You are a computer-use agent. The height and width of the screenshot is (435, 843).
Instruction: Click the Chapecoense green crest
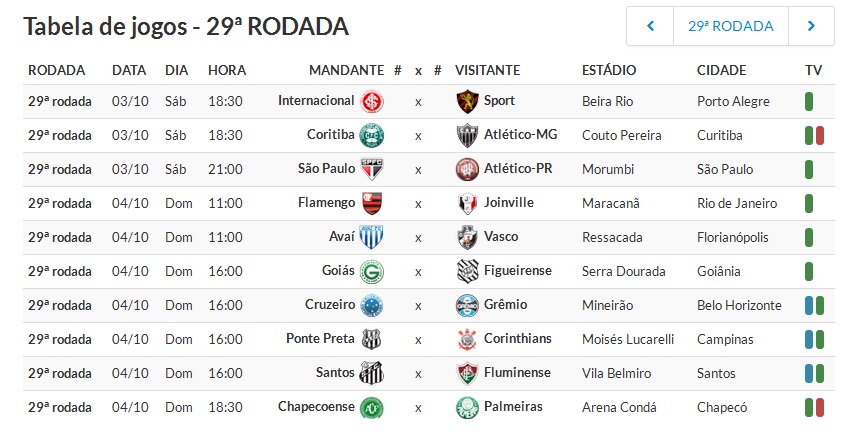coord(372,408)
